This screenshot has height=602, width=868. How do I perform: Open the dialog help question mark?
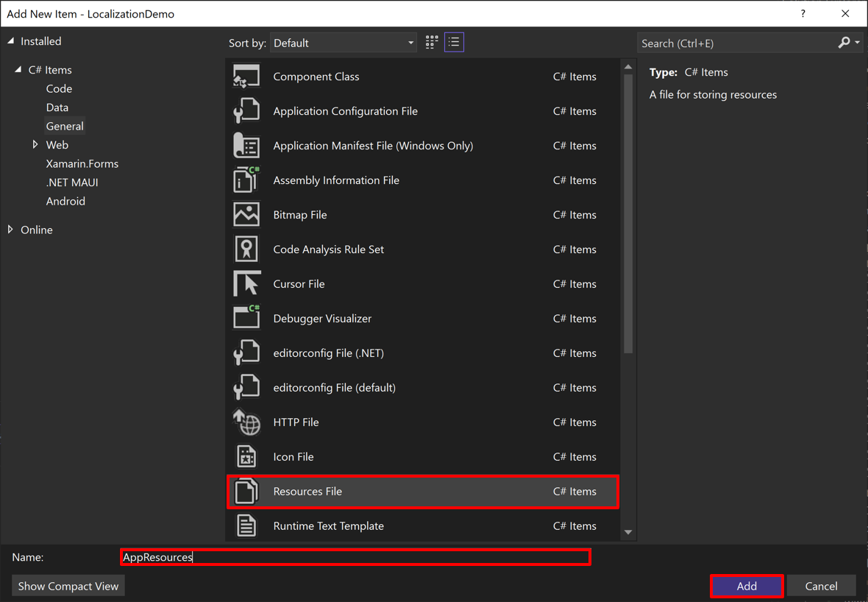point(803,13)
